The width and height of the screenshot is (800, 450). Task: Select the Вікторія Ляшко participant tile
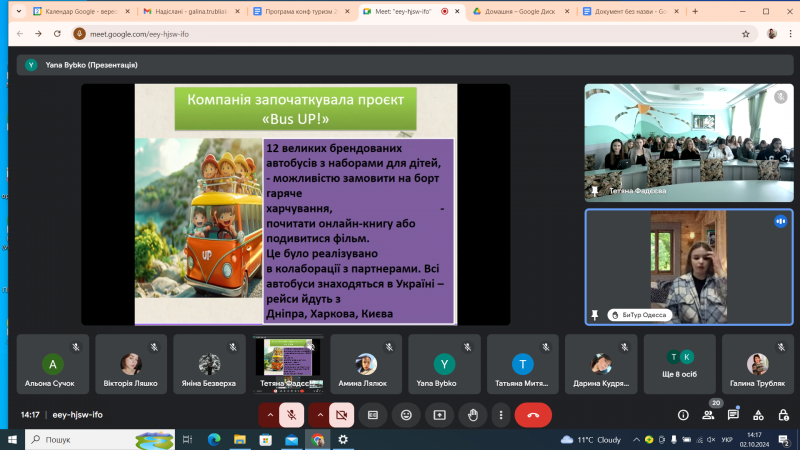(x=131, y=364)
